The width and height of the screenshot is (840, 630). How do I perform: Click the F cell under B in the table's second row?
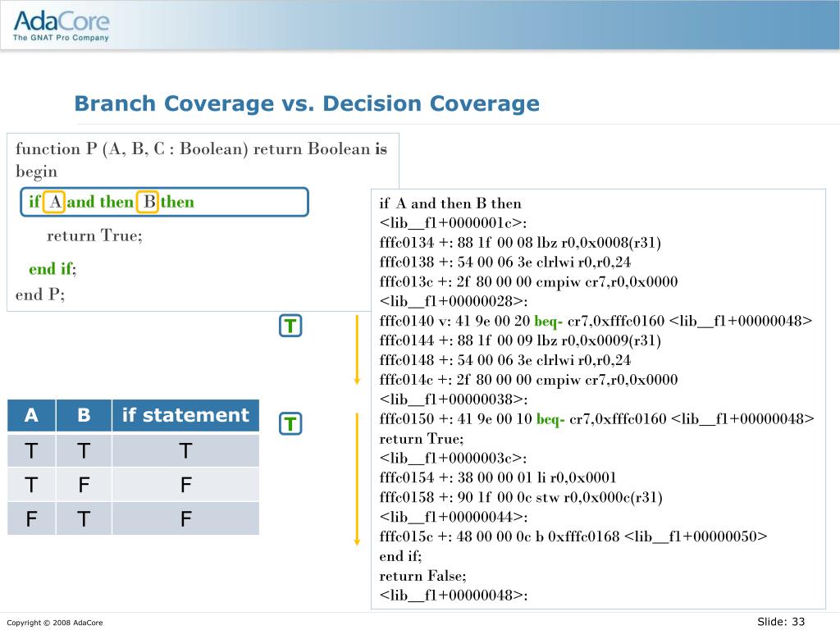[84, 485]
